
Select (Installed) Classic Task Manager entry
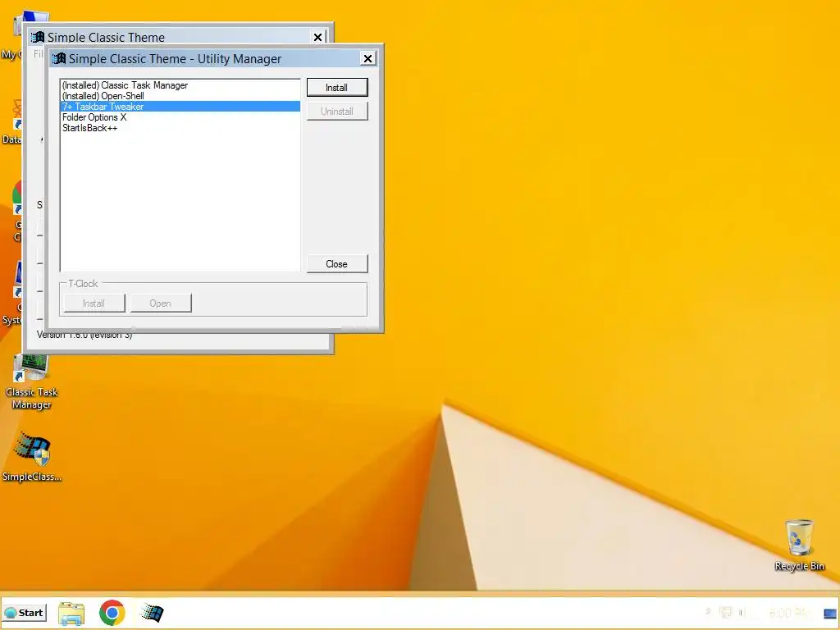[x=180, y=85]
